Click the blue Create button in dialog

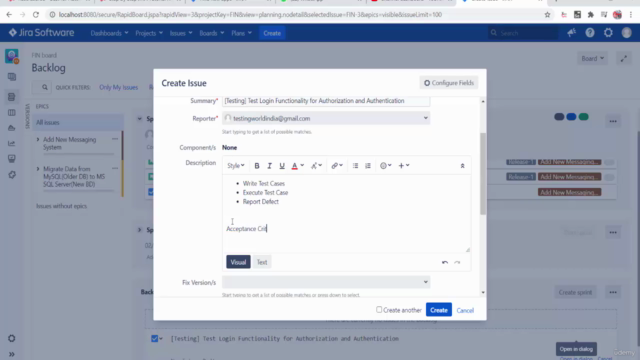tap(439, 310)
